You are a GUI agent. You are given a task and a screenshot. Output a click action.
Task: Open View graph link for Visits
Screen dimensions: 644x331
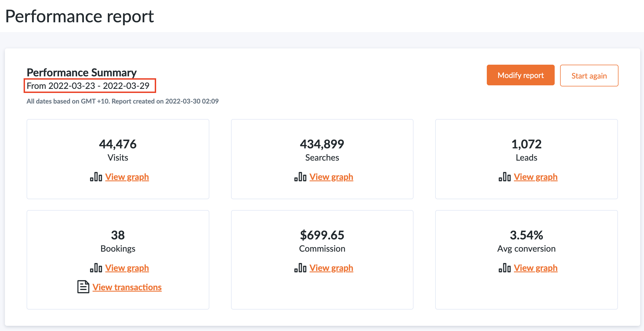coord(127,177)
